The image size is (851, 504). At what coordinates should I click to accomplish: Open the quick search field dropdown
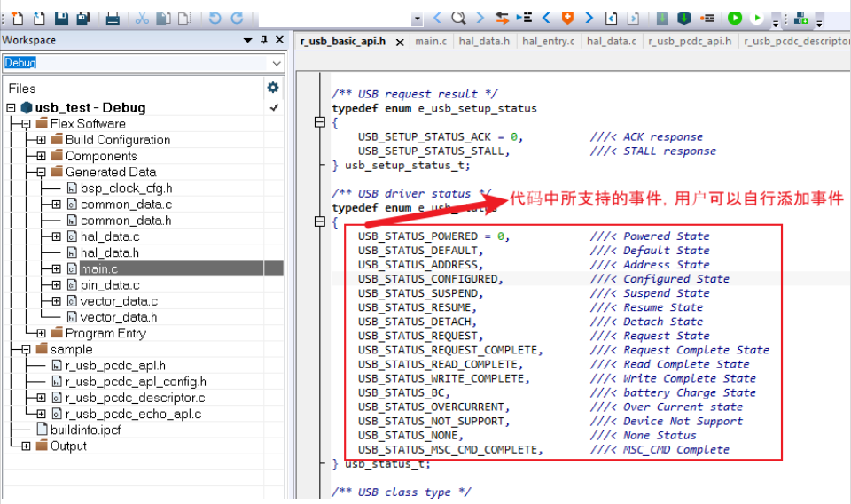(417, 19)
